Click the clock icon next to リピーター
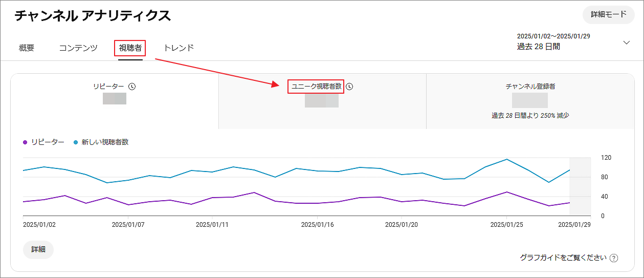This screenshot has width=644, height=278. (132, 87)
